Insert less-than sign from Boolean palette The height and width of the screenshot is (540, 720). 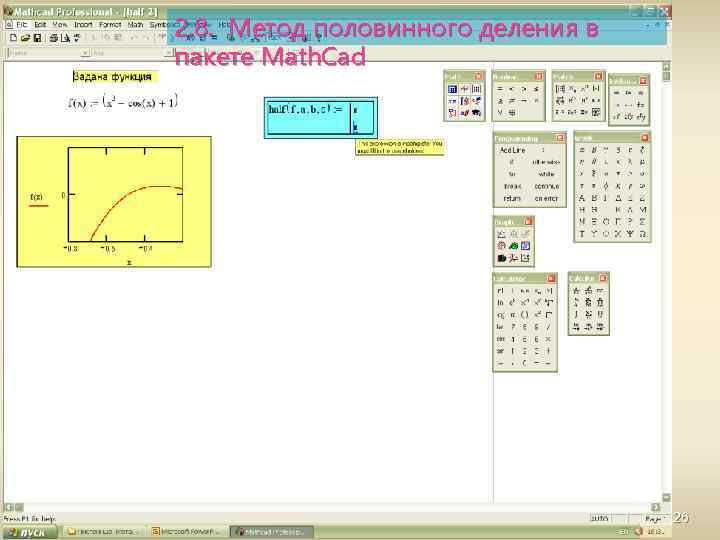(512, 89)
